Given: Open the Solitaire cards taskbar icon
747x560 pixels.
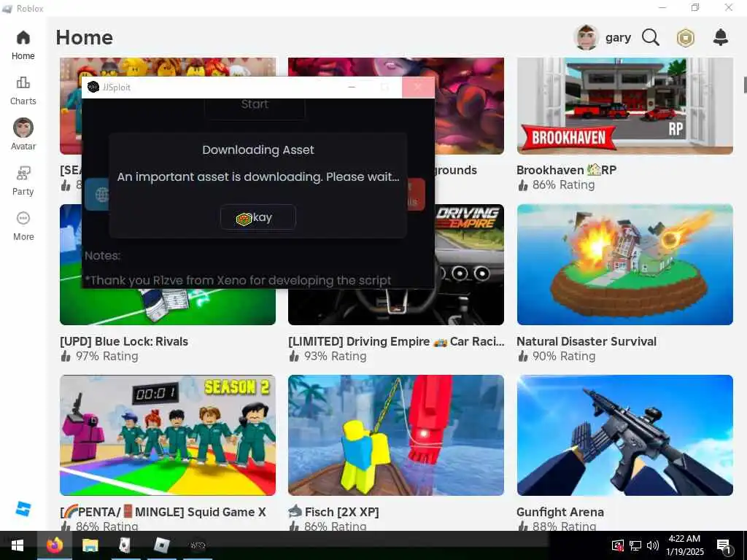Looking at the screenshot, I should [125, 545].
